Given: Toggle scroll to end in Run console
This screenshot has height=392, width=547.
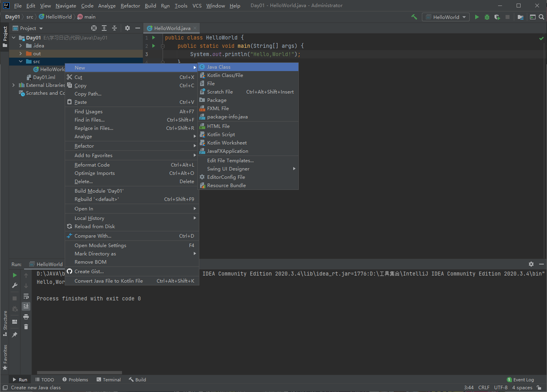Looking at the screenshot, I should click(26, 306).
